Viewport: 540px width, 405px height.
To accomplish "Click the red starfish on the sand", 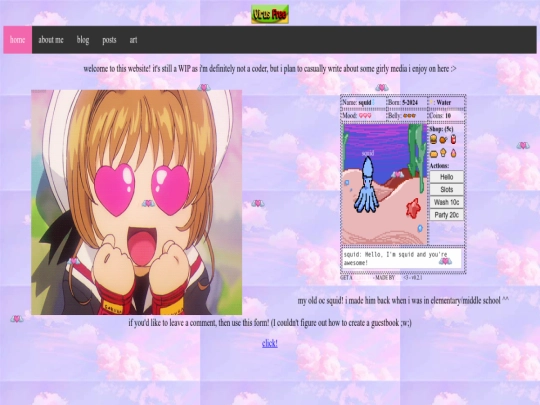I will [413, 208].
